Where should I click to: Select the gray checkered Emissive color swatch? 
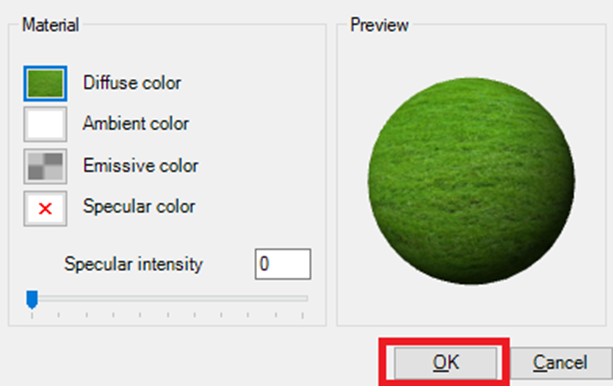(x=45, y=166)
